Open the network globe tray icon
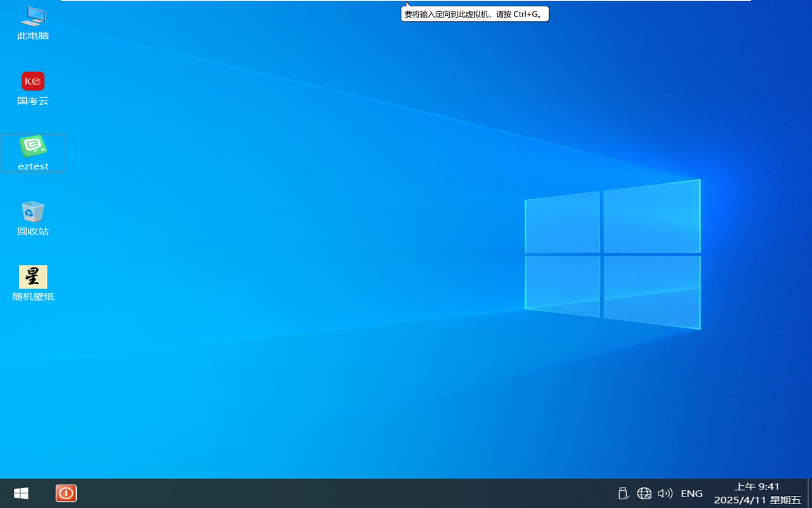This screenshot has height=508, width=812. (644, 493)
